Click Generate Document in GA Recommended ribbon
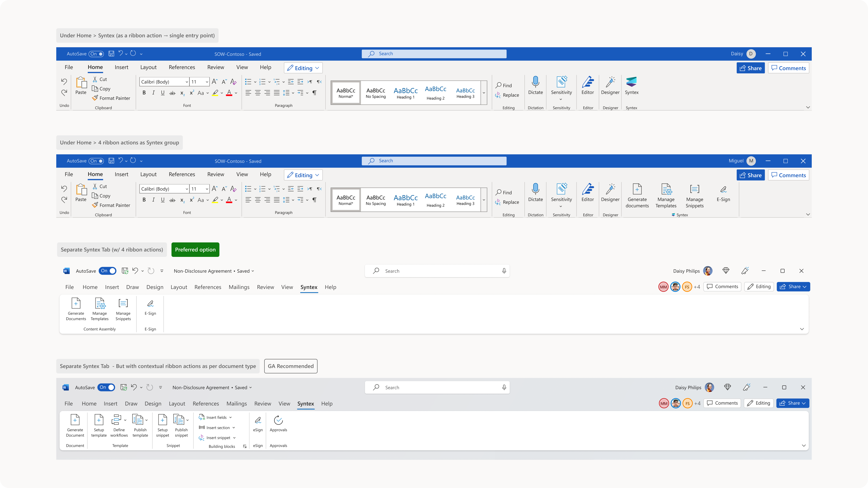The image size is (868, 488). [x=75, y=426]
